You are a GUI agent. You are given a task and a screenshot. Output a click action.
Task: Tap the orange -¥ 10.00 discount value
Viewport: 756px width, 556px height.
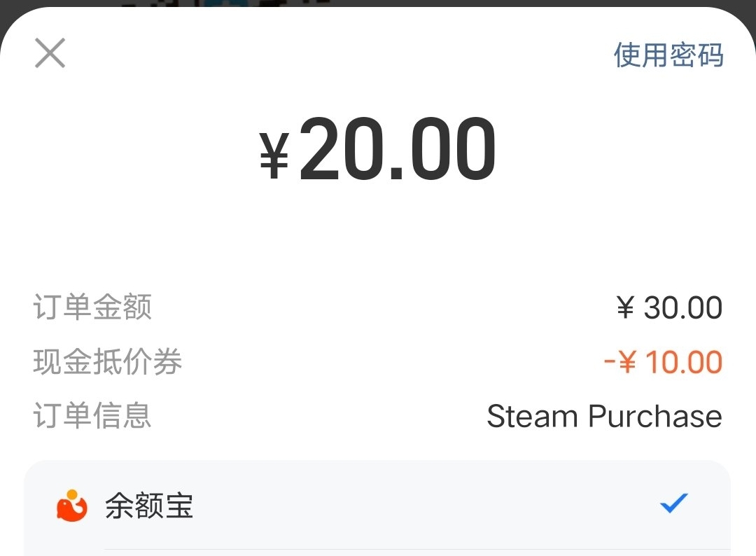tap(662, 363)
